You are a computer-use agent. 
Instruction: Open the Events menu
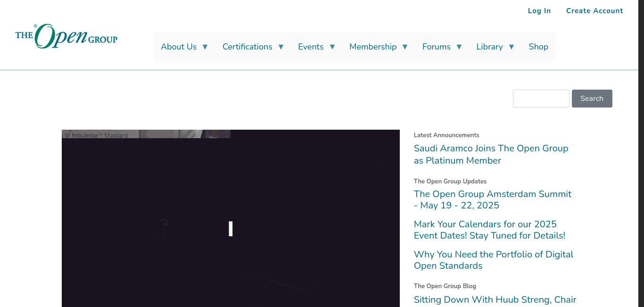pos(311,47)
